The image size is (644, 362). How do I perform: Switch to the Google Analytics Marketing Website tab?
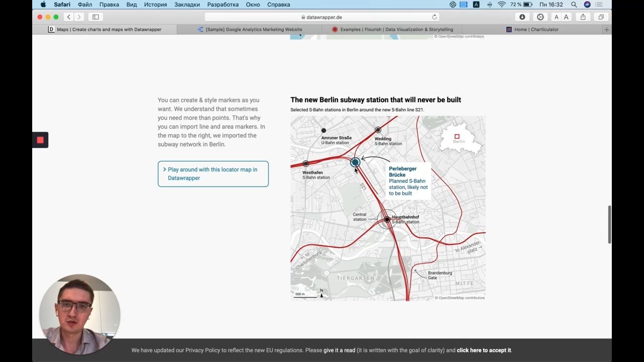(x=250, y=29)
